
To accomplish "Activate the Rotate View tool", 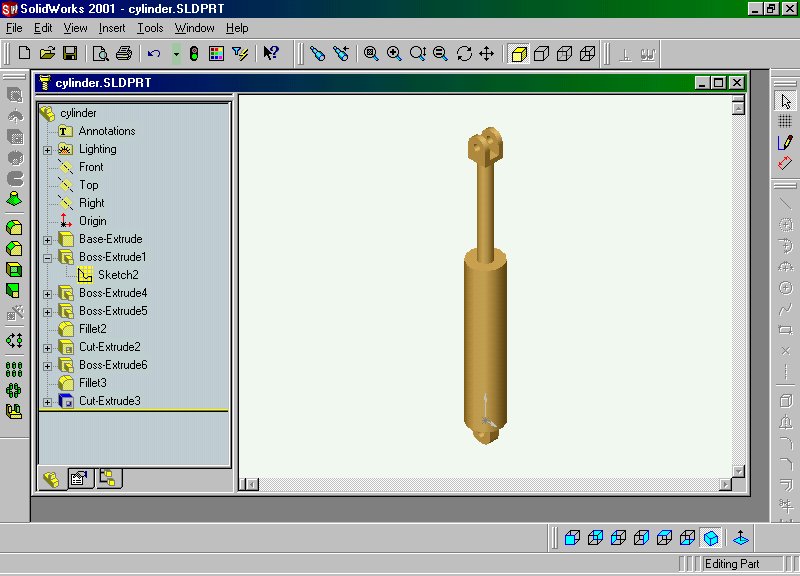I will [464, 53].
